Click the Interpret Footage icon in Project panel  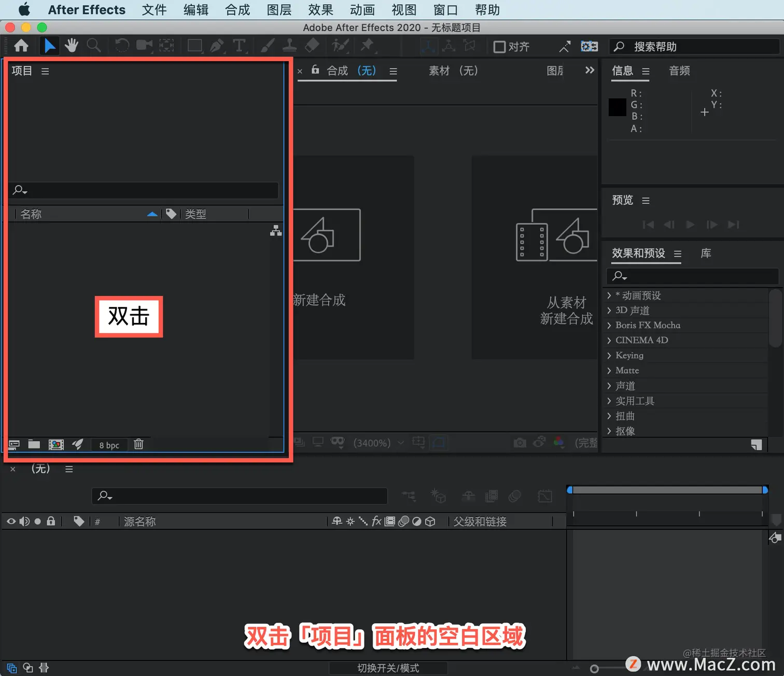click(x=14, y=444)
